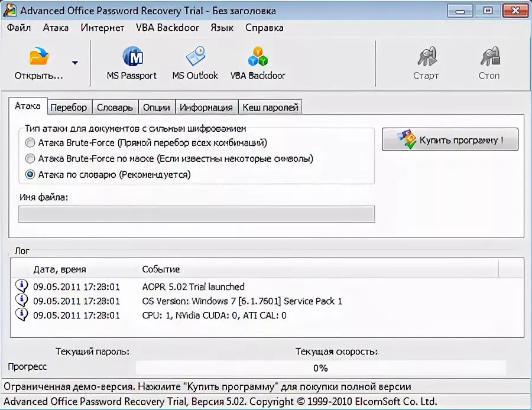Switch to the Перебор tab

pyautogui.click(x=69, y=108)
